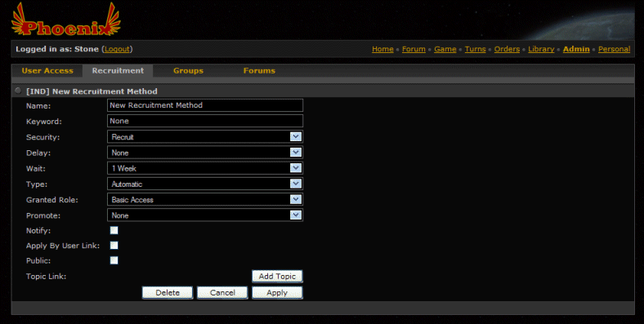
Task: Open the Library navigation link
Action: click(541, 49)
